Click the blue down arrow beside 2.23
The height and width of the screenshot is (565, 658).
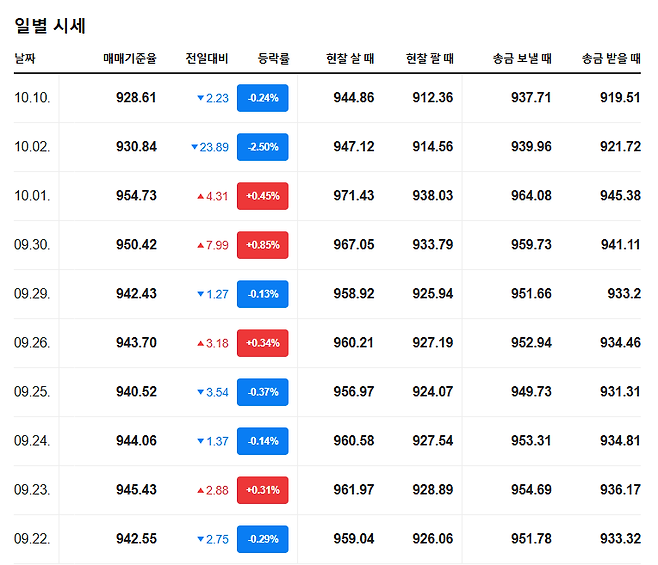201,98
